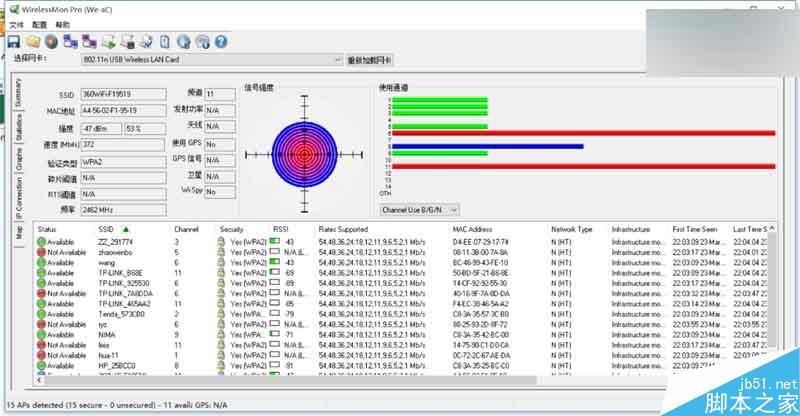Viewport: 800px width, 416px height.
Task: Click the RSSI signal bar icon for ZZ_291774
Action: (274, 241)
